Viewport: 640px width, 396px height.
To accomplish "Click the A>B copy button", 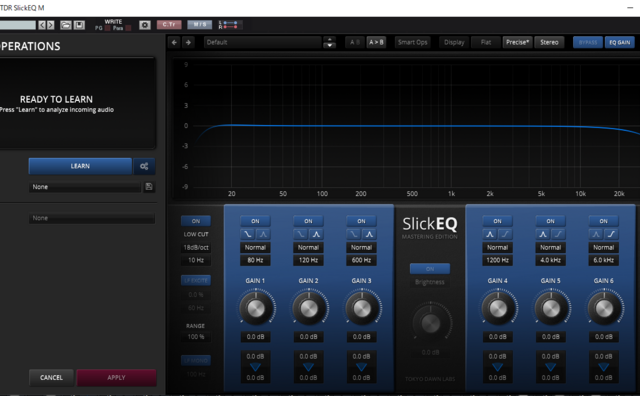I will [x=376, y=42].
